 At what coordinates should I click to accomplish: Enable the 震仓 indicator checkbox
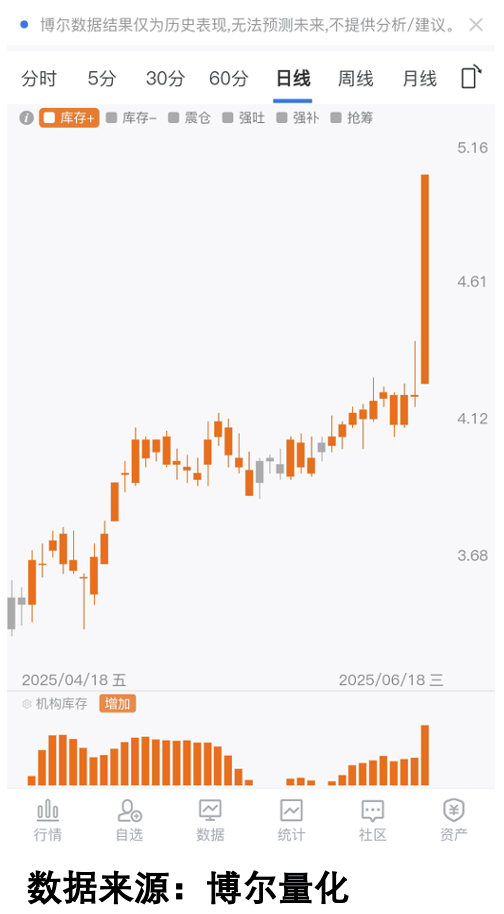(x=174, y=118)
